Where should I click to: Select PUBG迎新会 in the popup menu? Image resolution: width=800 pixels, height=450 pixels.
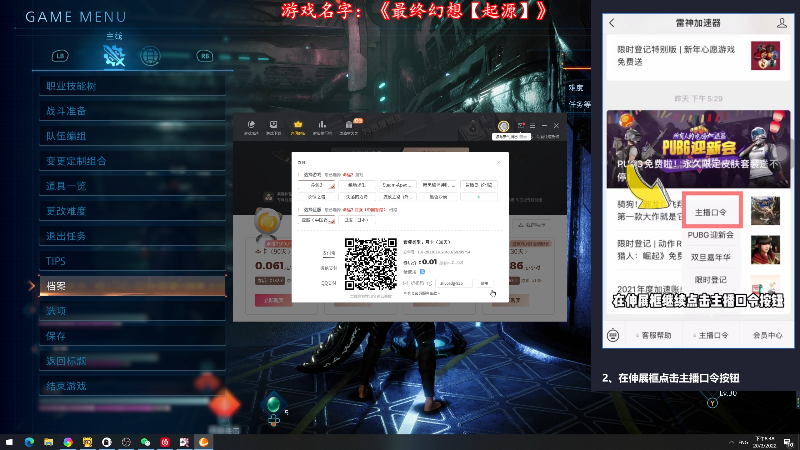pos(711,235)
